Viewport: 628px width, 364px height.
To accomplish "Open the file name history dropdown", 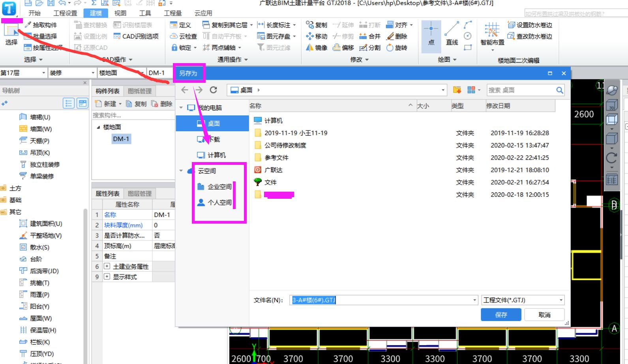I will coord(474,300).
